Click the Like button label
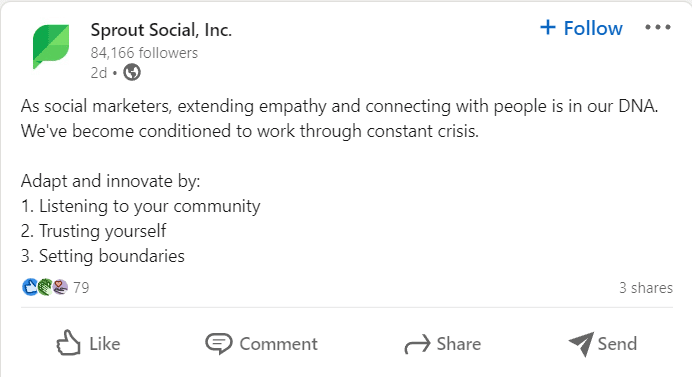Viewport: 692px width, 377px height. [105, 344]
